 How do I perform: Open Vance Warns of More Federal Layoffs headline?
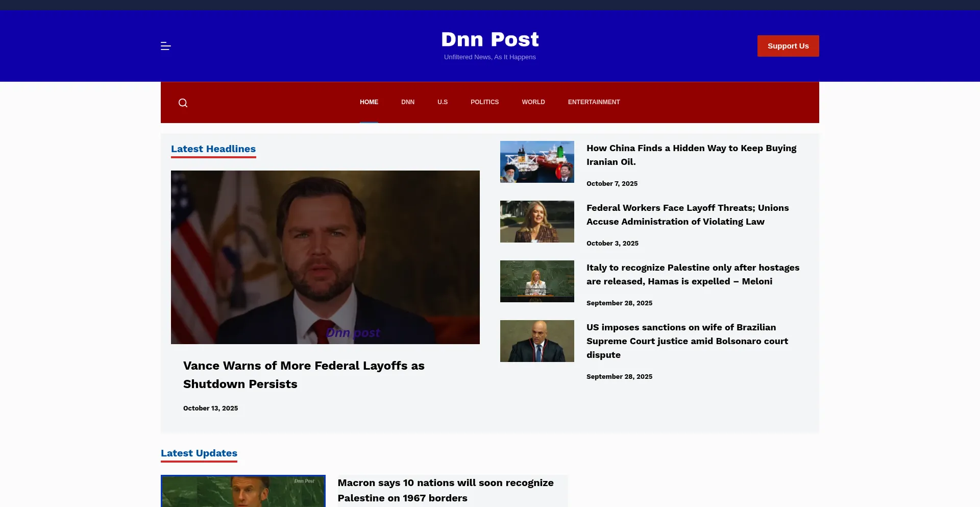[x=304, y=375]
